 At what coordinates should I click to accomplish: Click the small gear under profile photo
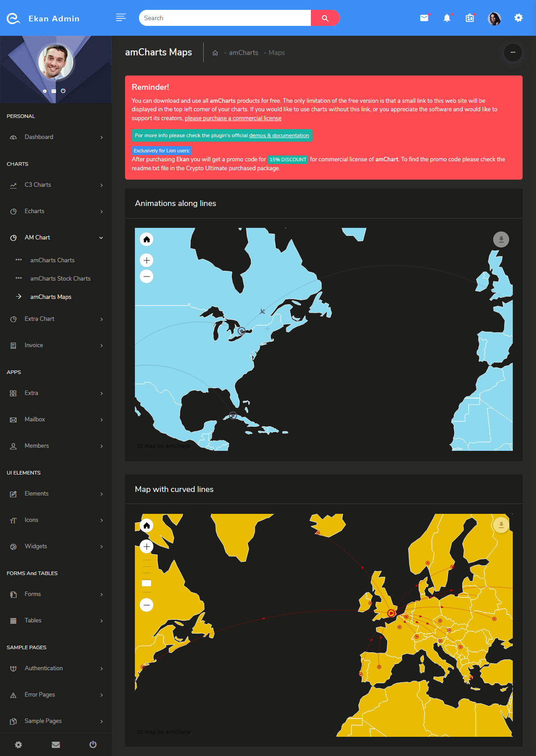coord(45,91)
